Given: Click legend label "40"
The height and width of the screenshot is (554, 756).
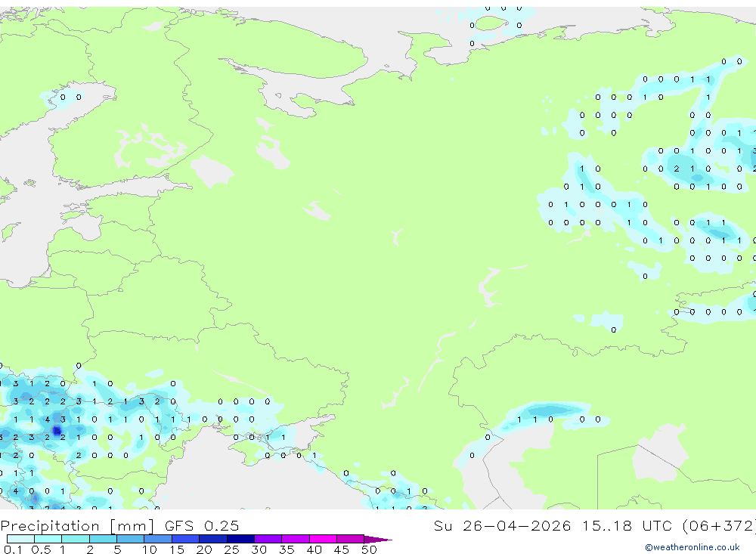Looking at the screenshot, I should click(314, 549).
